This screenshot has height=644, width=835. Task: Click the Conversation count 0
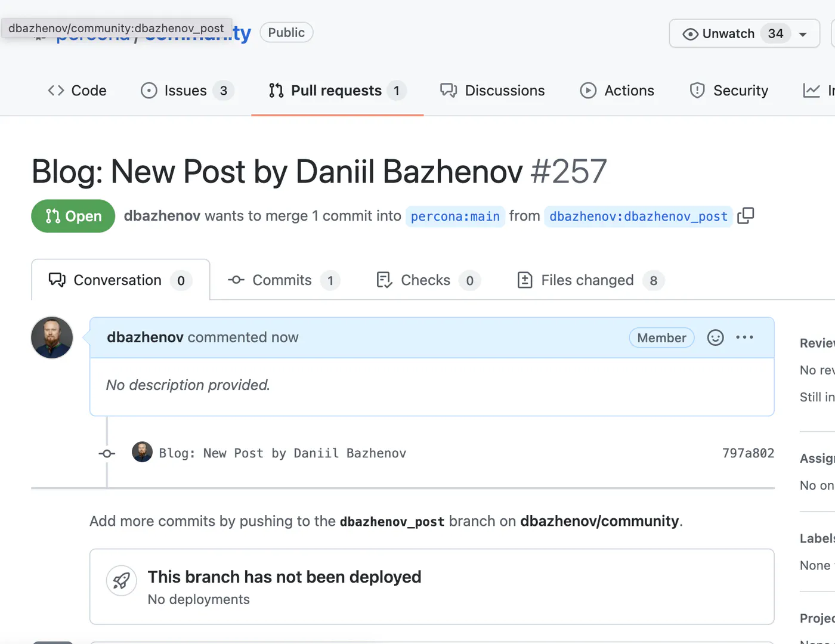pos(181,281)
